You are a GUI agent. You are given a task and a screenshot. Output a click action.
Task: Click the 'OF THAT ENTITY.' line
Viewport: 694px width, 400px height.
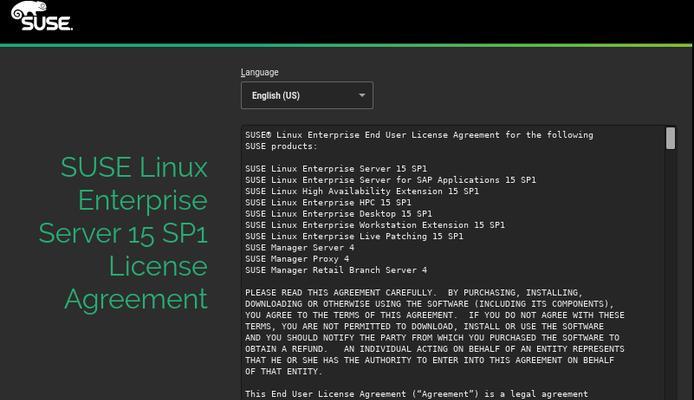(284, 372)
